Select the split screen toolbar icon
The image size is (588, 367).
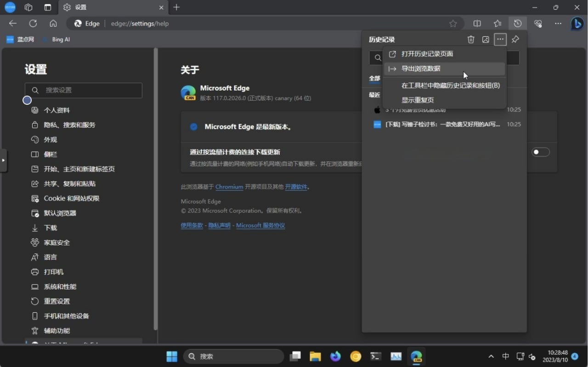(x=477, y=23)
